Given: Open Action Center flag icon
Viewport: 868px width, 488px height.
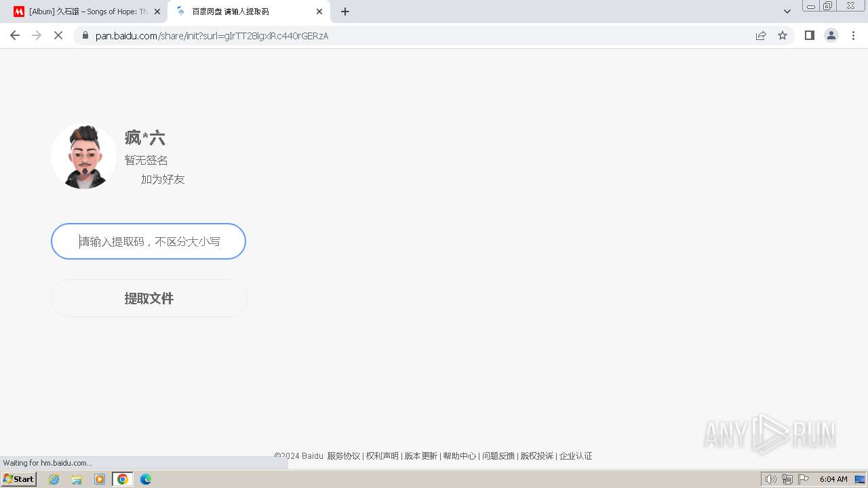Looking at the screenshot, I should point(804,479).
